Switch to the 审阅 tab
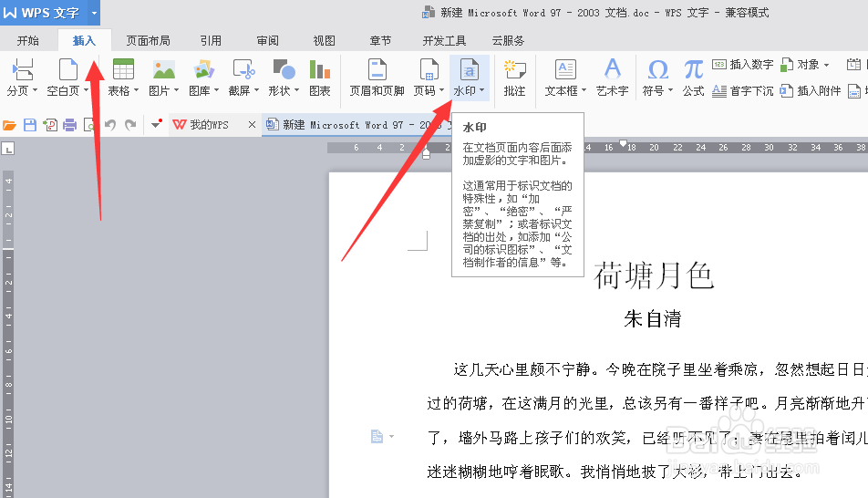The width and height of the screenshot is (868, 498). [268, 40]
